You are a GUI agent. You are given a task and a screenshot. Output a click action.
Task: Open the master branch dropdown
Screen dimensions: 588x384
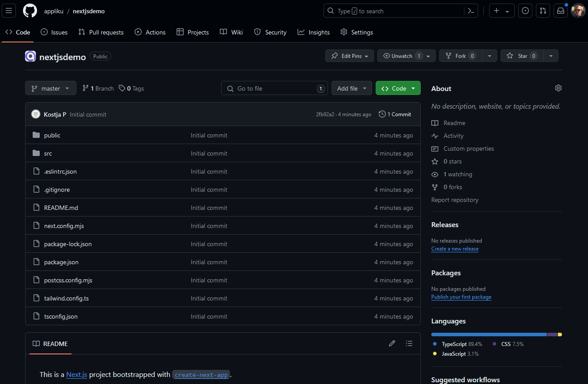pyautogui.click(x=51, y=88)
